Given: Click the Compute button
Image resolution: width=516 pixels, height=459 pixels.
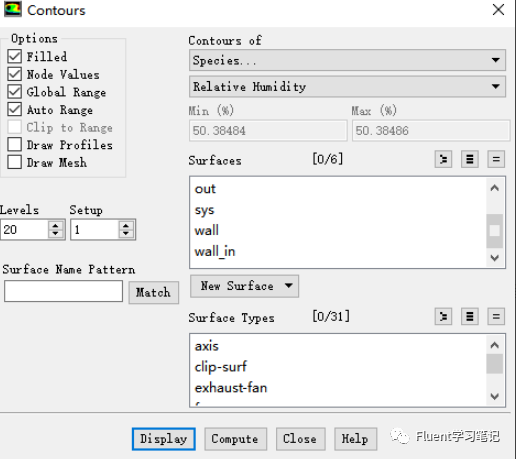Looking at the screenshot, I should coord(235,439).
